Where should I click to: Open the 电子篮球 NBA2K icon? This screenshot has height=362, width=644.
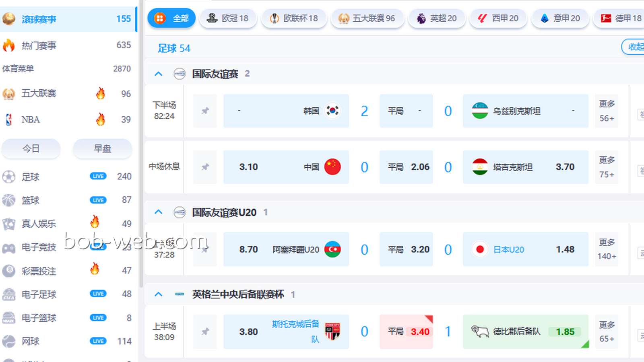(x=8, y=318)
